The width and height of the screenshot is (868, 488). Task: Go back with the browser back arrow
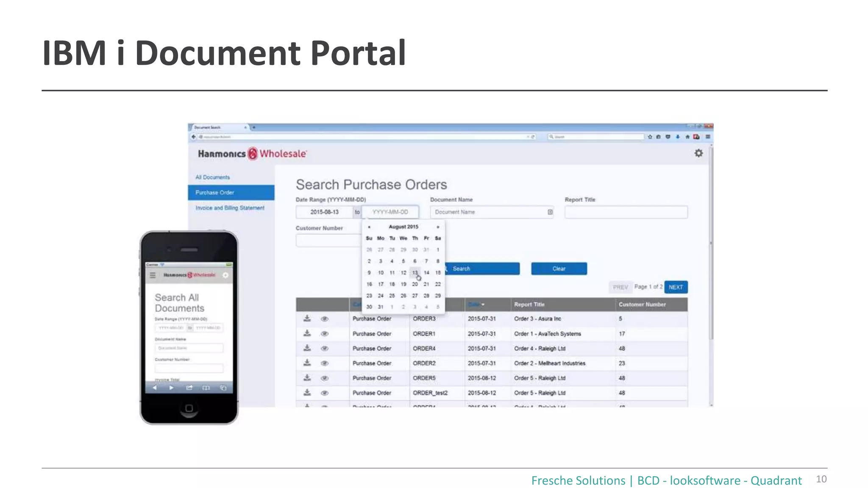(x=194, y=137)
